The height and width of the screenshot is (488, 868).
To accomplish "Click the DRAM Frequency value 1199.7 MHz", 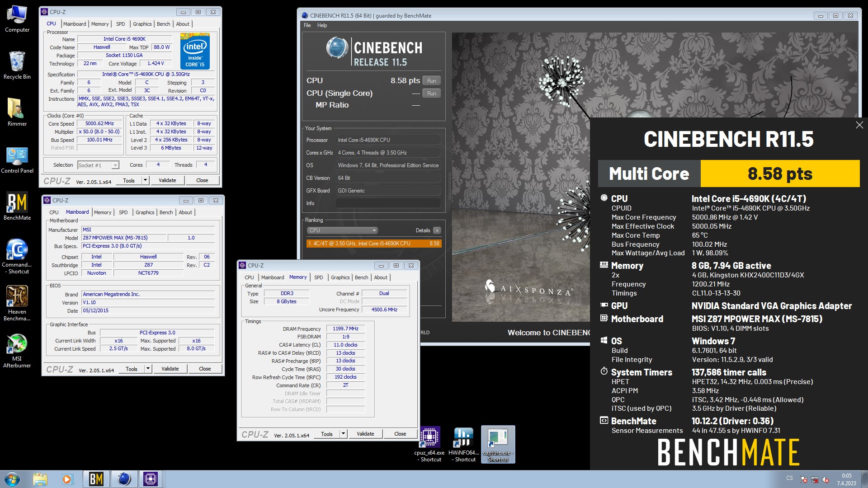I will (x=345, y=328).
